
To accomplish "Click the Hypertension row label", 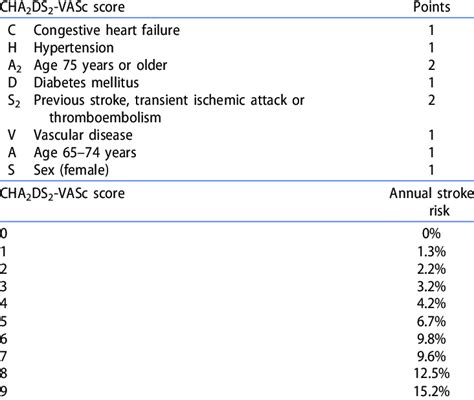I will pyautogui.click(x=74, y=48).
